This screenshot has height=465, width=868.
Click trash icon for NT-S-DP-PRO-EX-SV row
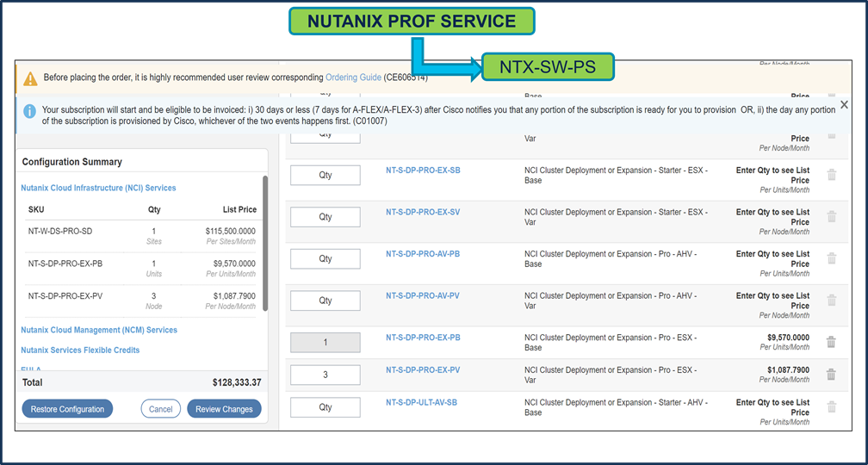point(831,216)
